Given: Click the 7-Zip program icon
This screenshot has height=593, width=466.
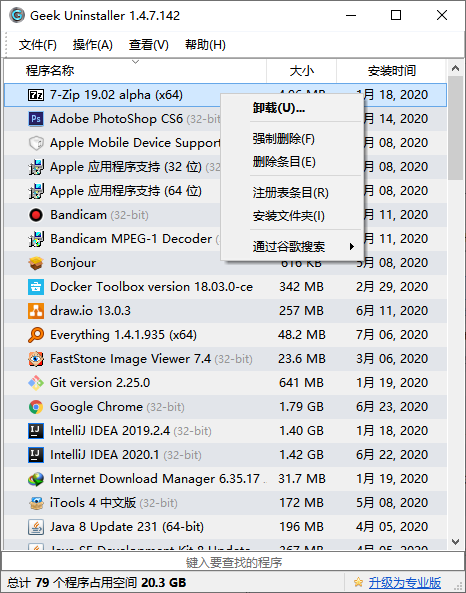Looking at the screenshot, I should click(x=36, y=95).
